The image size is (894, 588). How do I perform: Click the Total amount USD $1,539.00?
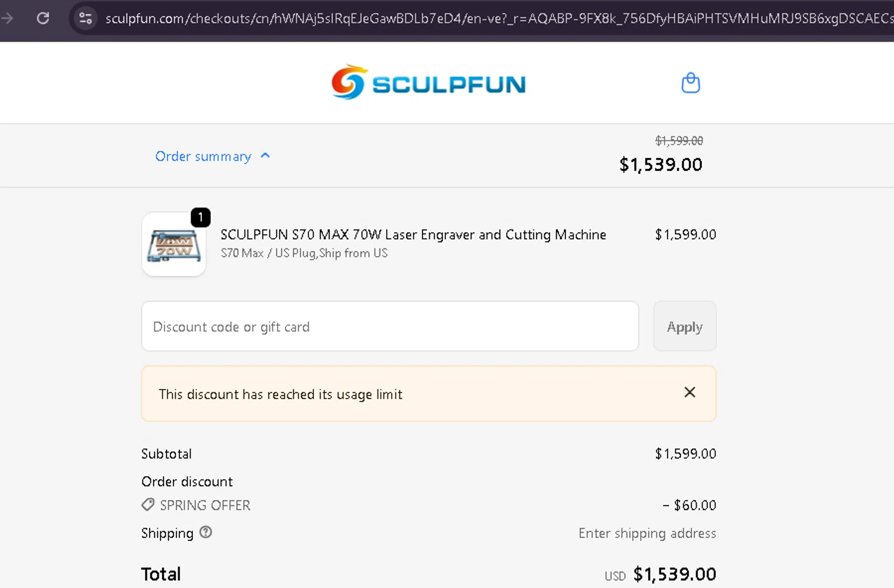[x=660, y=574]
